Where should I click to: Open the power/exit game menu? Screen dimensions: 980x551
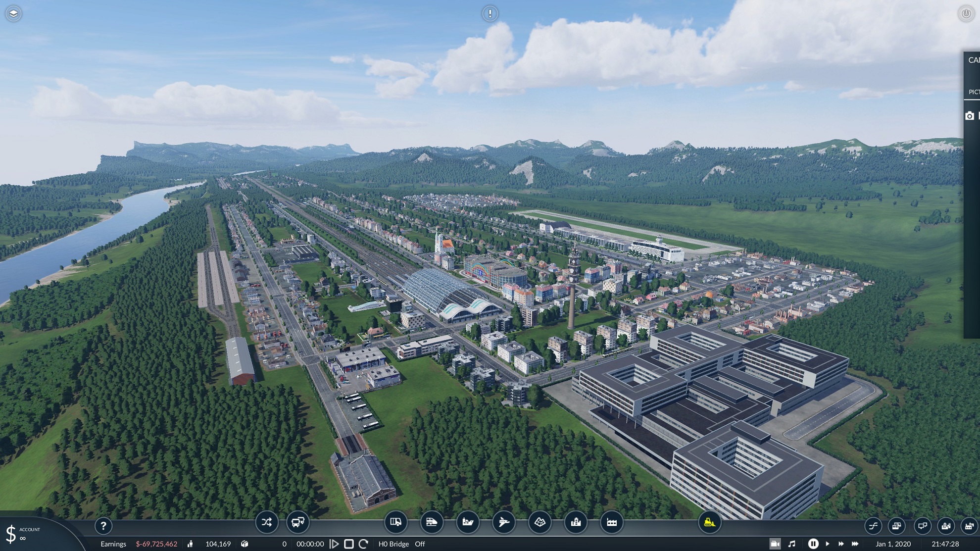pyautogui.click(x=966, y=13)
